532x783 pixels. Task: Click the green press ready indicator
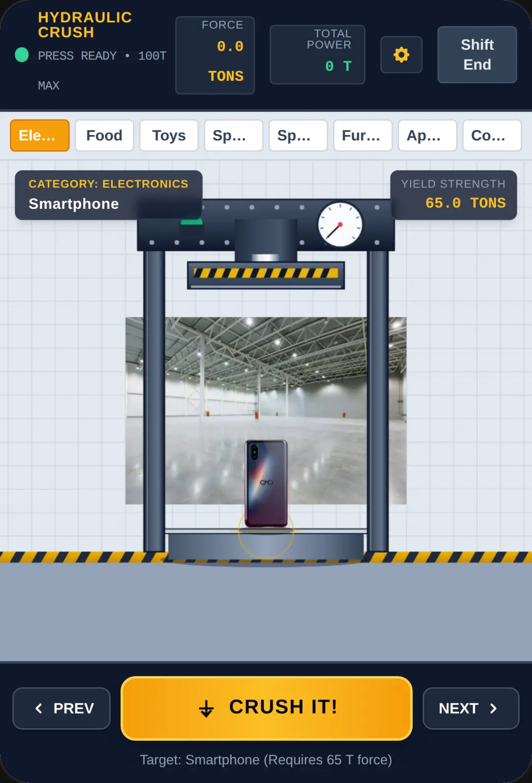click(22, 55)
